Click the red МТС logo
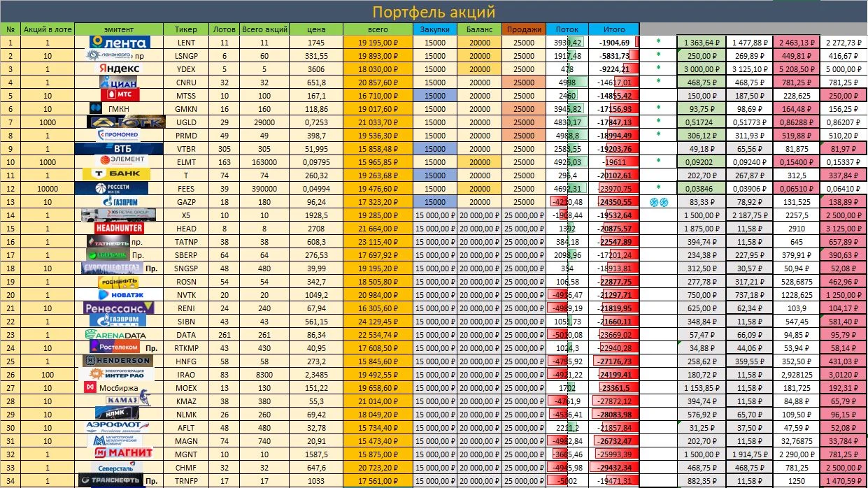Image resolution: width=868 pixels, height=488 pixels. 119,95
